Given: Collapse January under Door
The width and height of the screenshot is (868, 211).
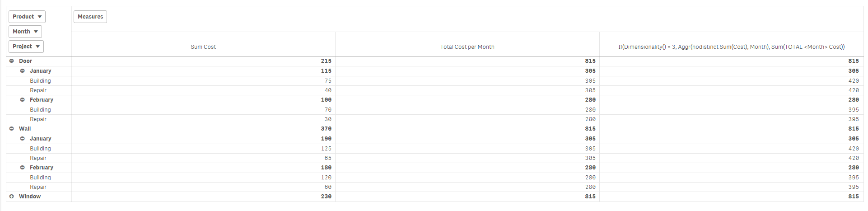Looking at the screenshot, I should point(23,71).
